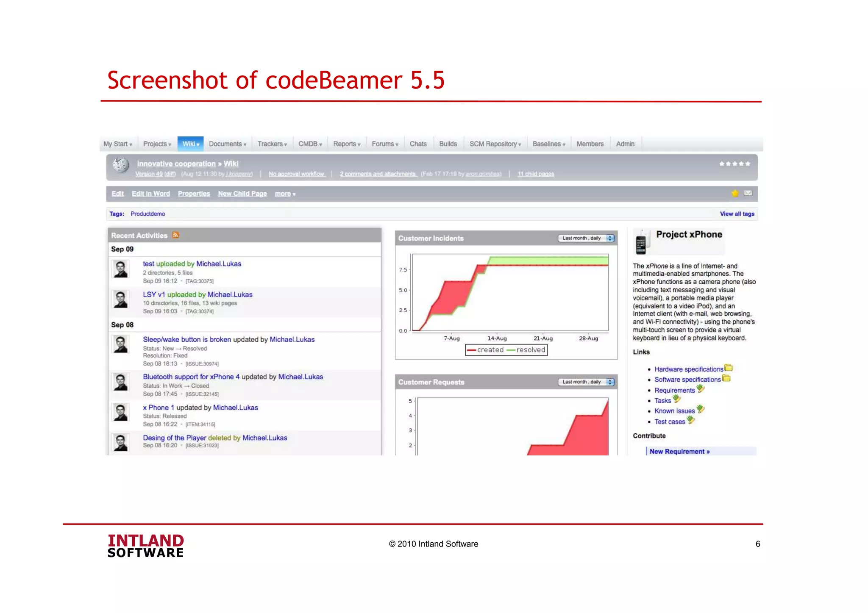This screenshot has width=868, height=613.
Task: Go to the Members tab
Action: [590, 144]
